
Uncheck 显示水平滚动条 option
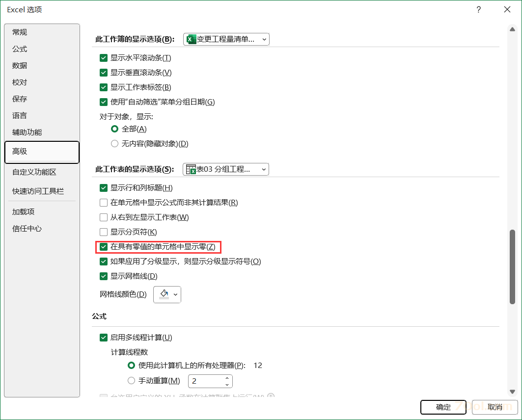click(x=104, y=58)
